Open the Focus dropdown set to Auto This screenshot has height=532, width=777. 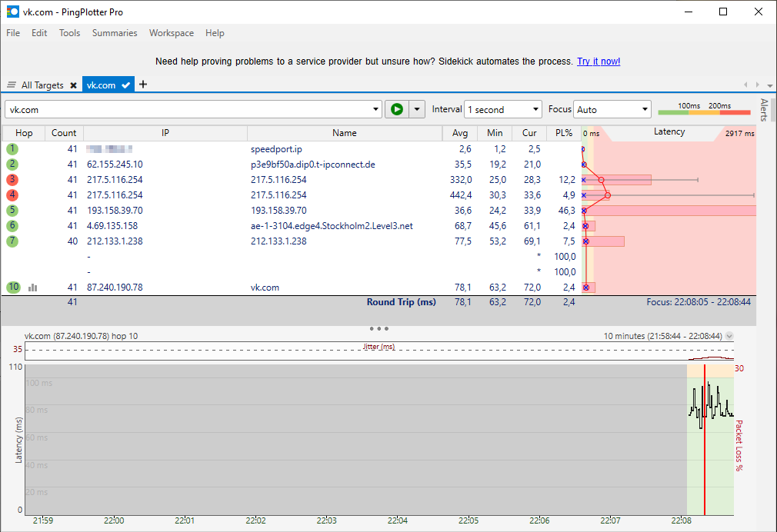612,109
